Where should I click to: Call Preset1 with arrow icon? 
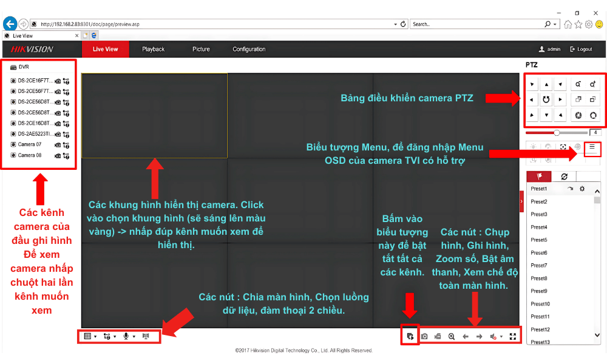(570, 189)
